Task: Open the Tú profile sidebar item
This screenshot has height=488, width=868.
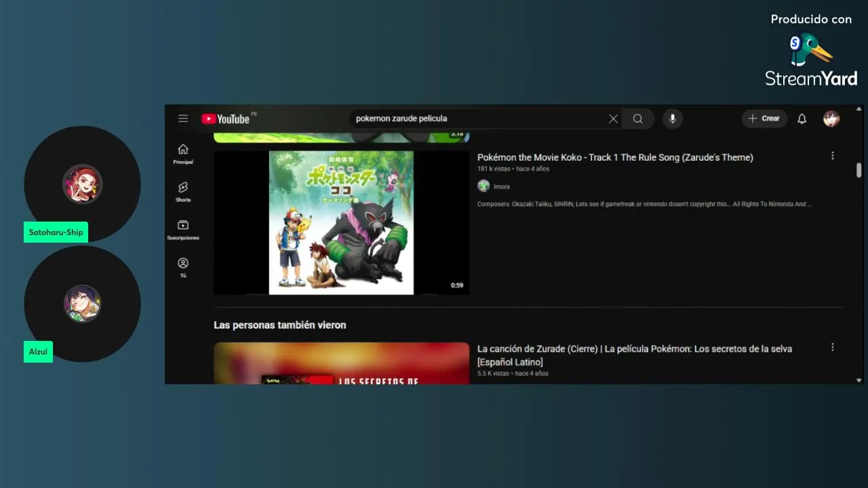Action: pos(183,268)
